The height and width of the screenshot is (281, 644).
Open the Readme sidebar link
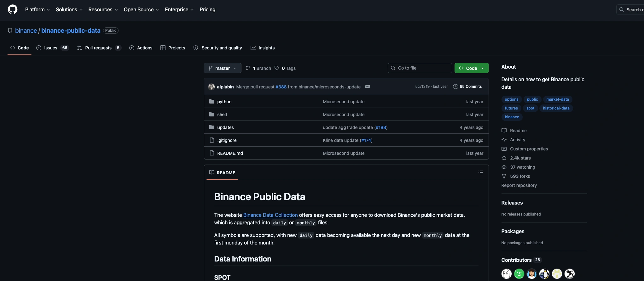514,131
